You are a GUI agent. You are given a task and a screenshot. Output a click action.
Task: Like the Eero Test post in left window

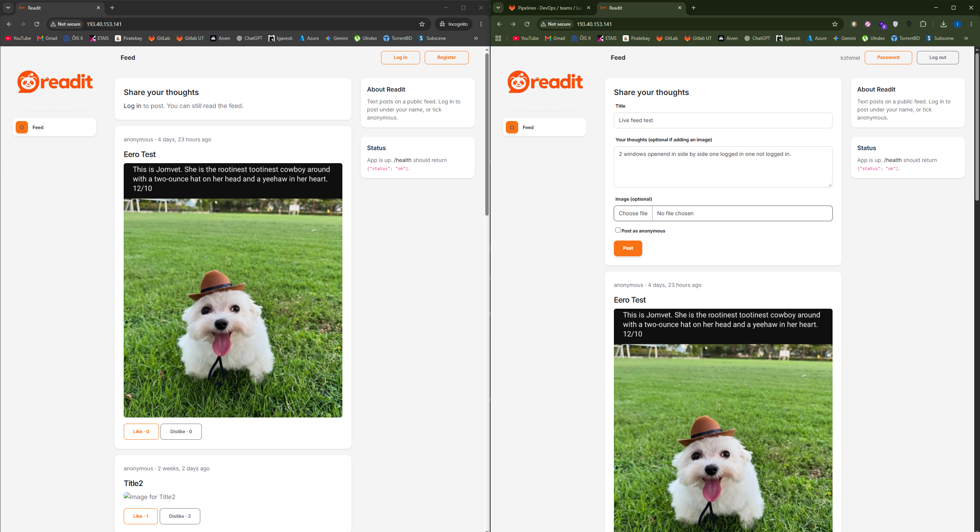point(141,432)
